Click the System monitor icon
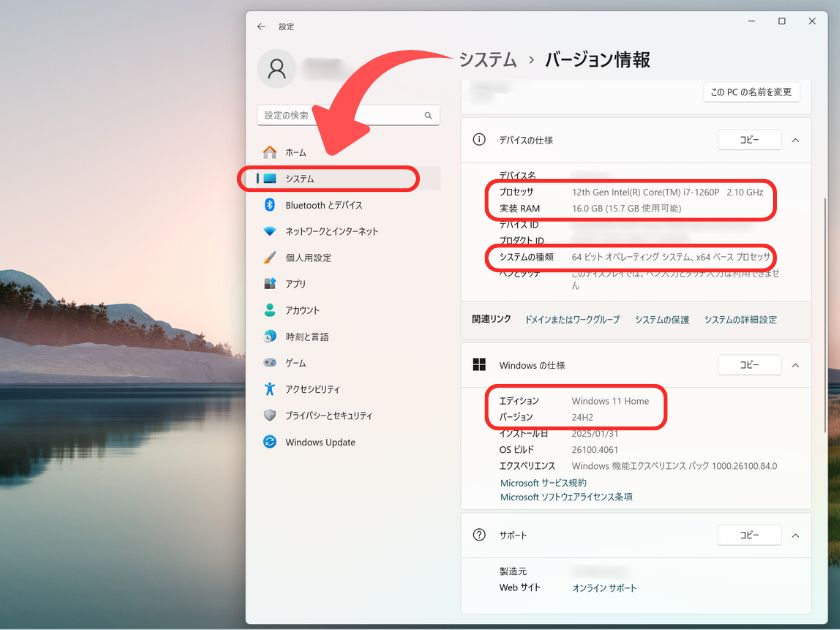840x630 pixels. coord(269,178)
